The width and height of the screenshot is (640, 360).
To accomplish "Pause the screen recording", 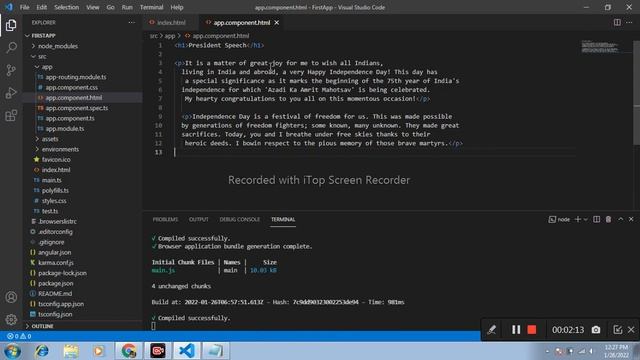I will pyautogui.click(x=516, y=329).
